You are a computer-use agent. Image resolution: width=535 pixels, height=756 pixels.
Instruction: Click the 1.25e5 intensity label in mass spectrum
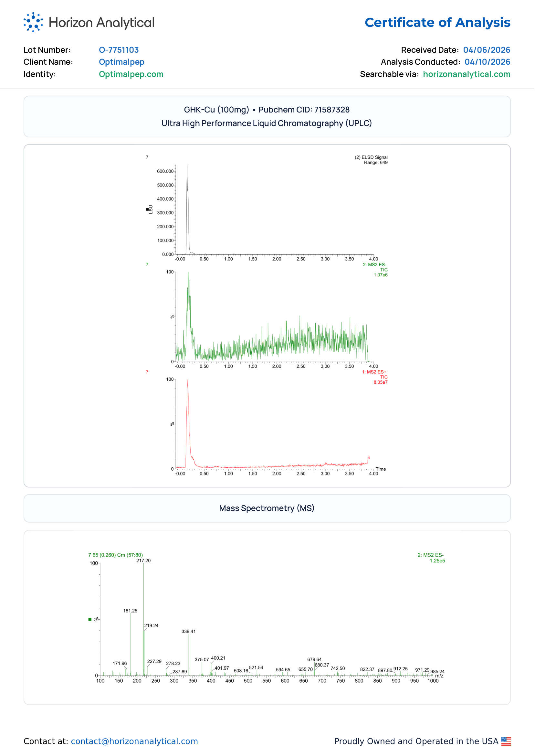tap(437, 561)
